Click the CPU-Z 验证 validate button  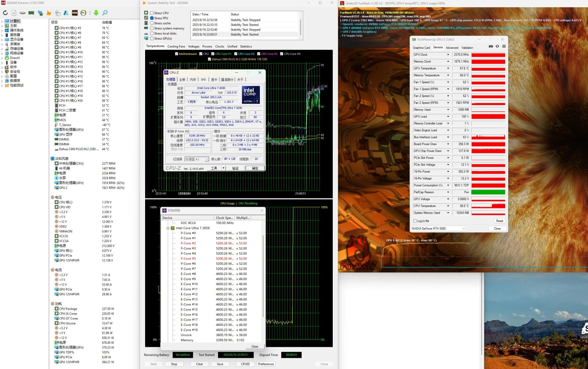pos(235,168)
